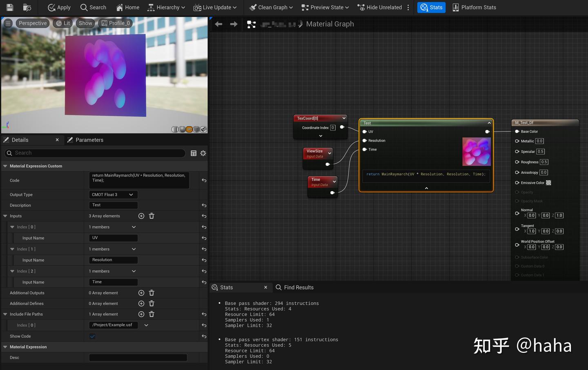Run Clean Graph on the material
Image resolution: width=588 pixels, height=370 pixels.
pyautogui.click(x=270, y=7)
